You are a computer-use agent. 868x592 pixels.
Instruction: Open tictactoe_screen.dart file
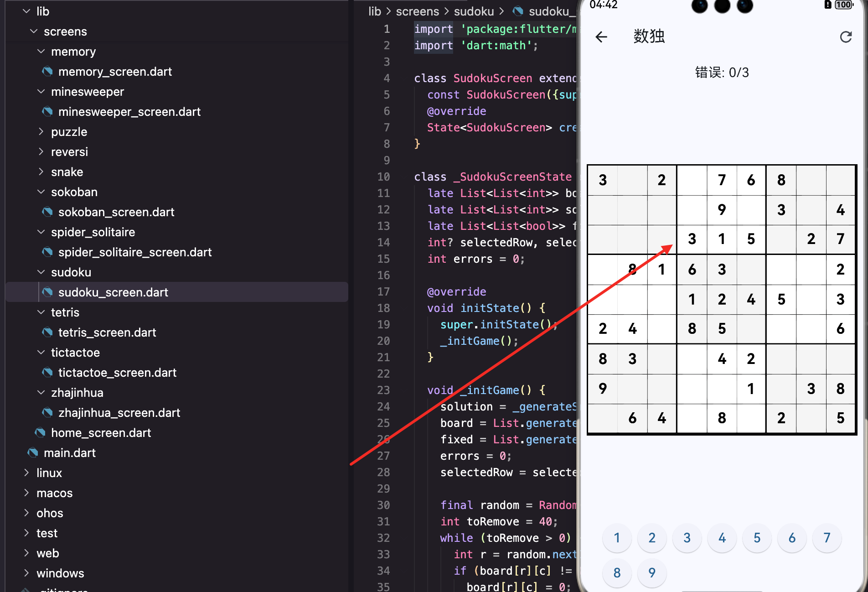(117, 373)
